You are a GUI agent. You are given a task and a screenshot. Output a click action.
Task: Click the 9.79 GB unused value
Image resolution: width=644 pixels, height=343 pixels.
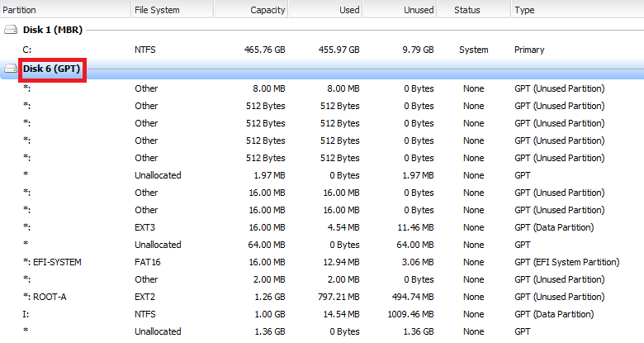[x=418, y=50]
